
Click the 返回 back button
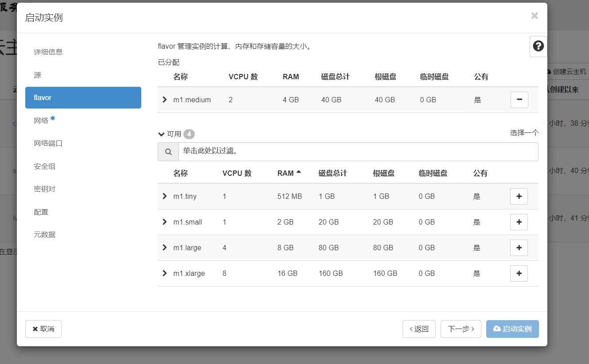click(x=419, y=329)
